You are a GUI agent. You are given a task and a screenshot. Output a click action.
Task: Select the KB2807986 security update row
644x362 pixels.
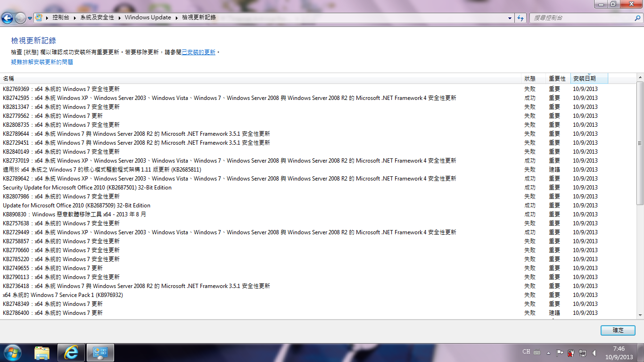point(318,196)
